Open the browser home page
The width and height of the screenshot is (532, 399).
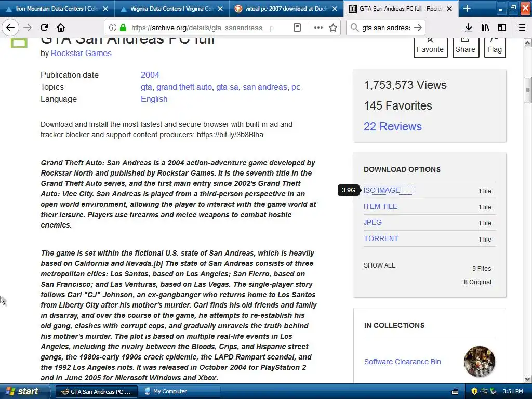click(x=61, y=28)
